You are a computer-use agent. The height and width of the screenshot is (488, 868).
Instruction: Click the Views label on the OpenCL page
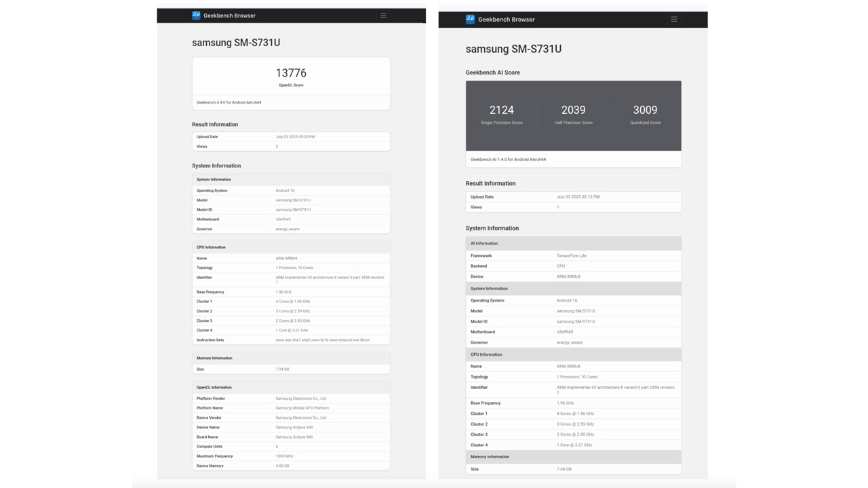click(x=202, y=146)
